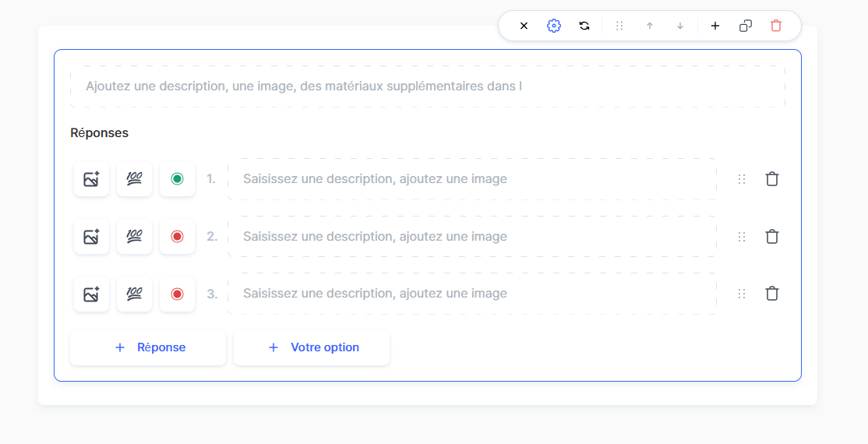This screenshot has width=868, height=444.
Task: Click the refresh arrows icon in toolbar
Action: pos(584,26)
